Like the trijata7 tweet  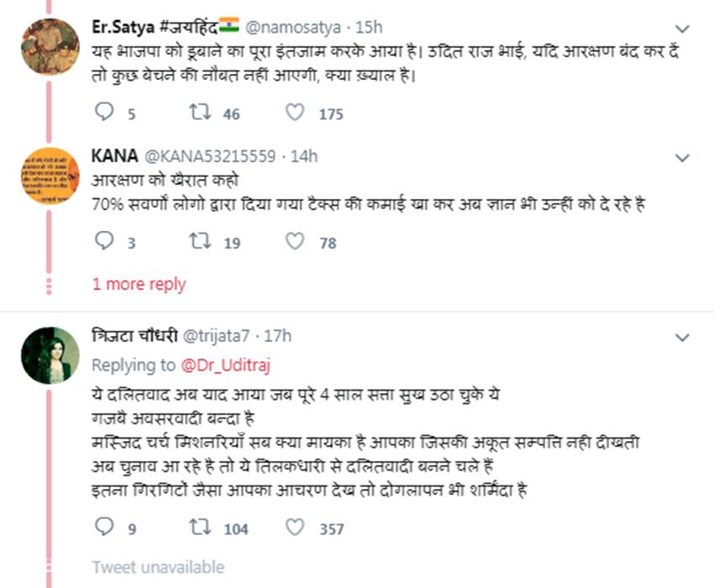click(295, 528)
